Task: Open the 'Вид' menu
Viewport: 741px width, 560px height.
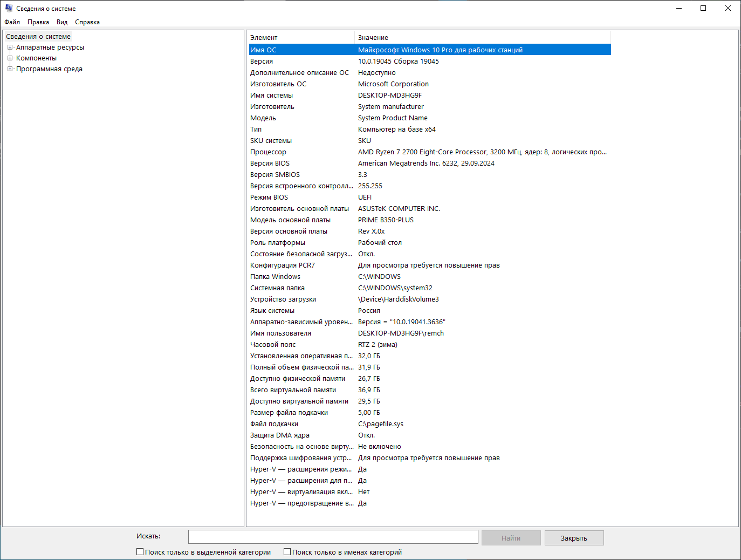Action: 62,22
